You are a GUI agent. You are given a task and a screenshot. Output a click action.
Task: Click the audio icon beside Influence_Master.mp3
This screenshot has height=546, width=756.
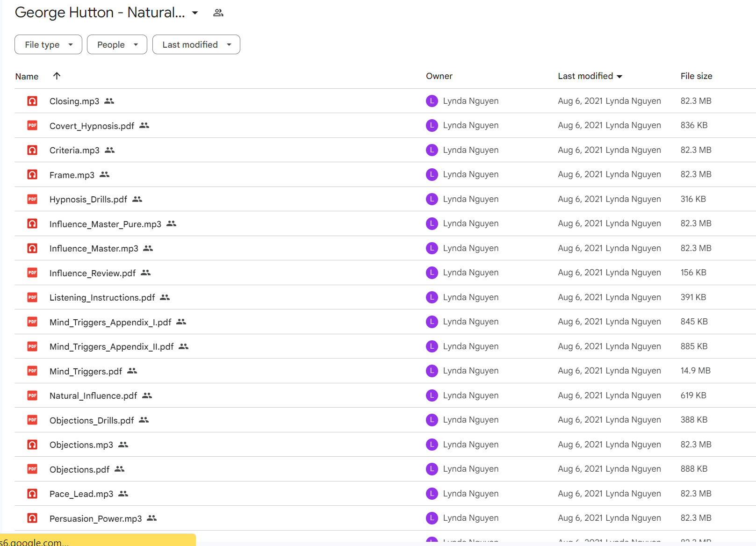coord(32,248)
